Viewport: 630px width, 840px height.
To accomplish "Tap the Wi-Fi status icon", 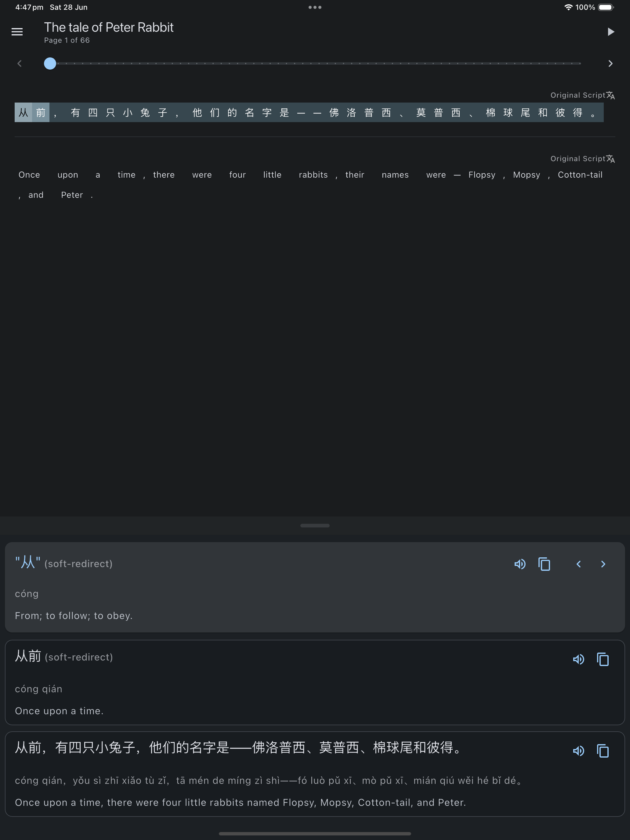I will pyautogui.click(x=568, y=7).
